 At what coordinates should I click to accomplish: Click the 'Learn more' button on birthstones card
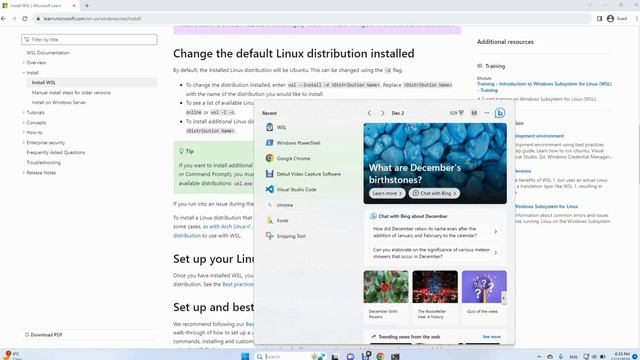pyautogui.click(x=387, y=193)
